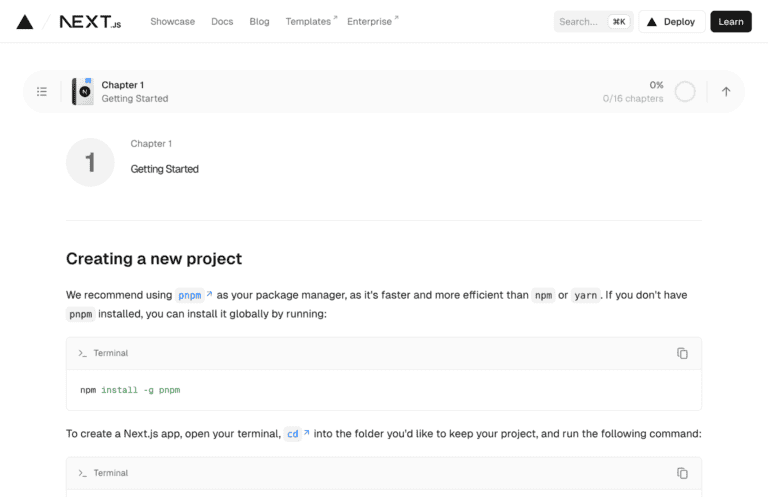Copy the second terminal block command
The width and height of the screenshot is (768, 497).
pyautogui.click(x=682, y=473)
